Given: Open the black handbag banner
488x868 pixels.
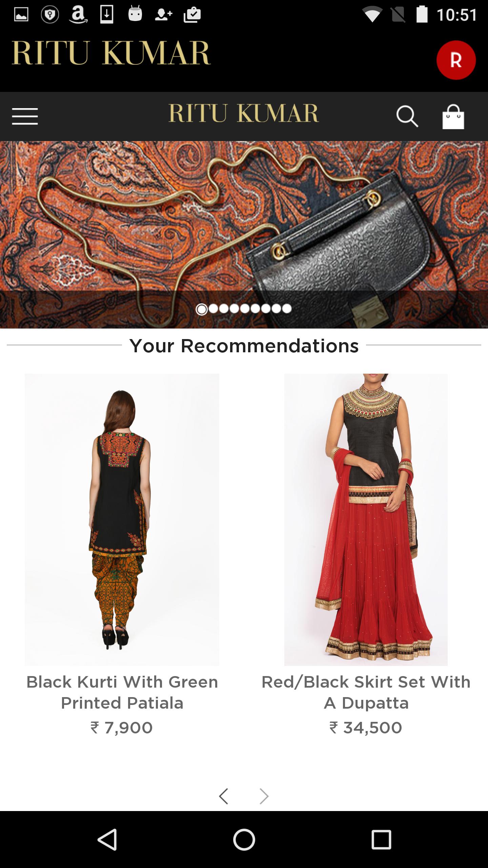Looking at the screenshot, I should coord(244,235).
